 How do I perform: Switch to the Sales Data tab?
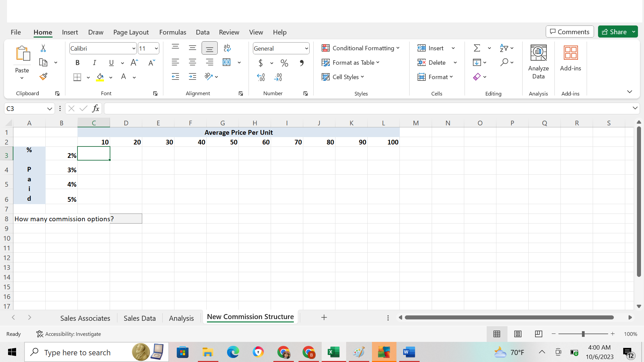pos(139,318)
